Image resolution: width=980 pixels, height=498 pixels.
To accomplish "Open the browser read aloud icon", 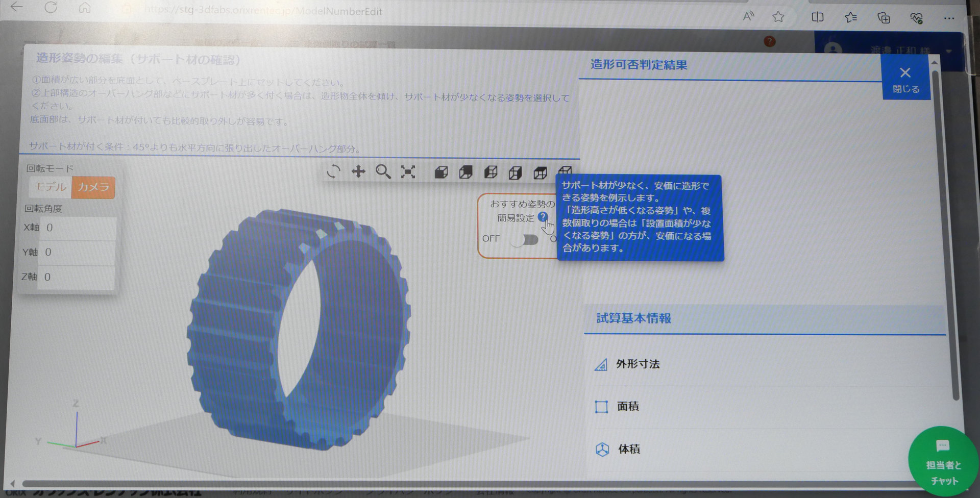I will [x=748, y=16].
